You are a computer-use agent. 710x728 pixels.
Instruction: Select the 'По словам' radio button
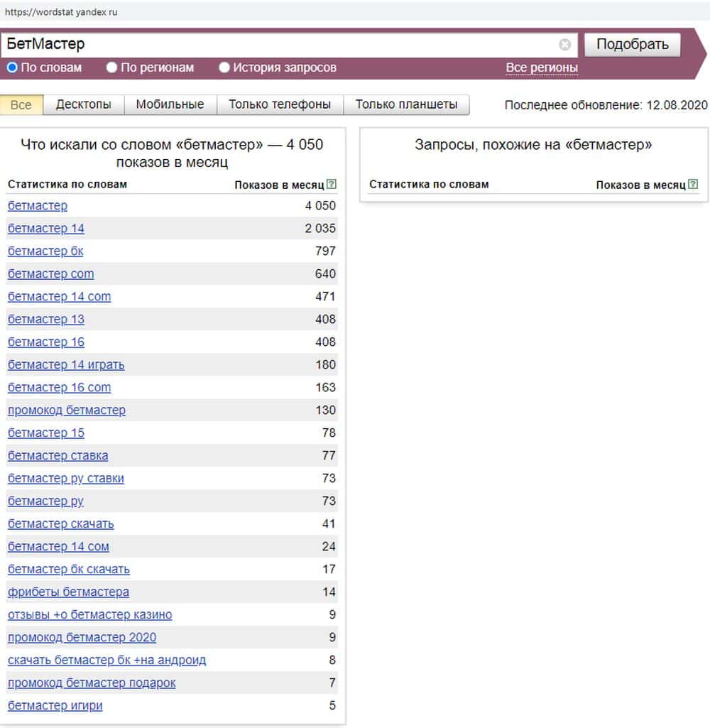[12, 67]
